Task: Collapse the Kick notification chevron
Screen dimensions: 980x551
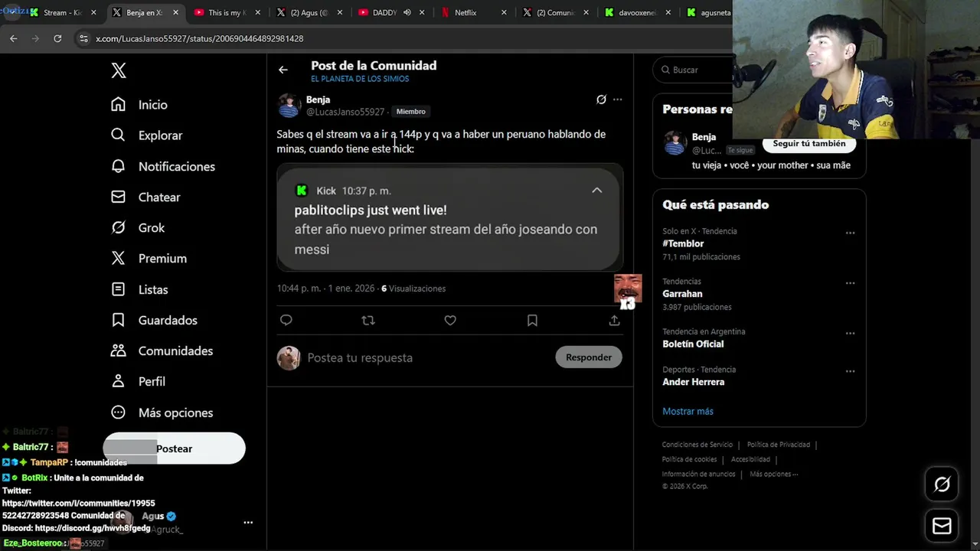Action: coord(596,191)
